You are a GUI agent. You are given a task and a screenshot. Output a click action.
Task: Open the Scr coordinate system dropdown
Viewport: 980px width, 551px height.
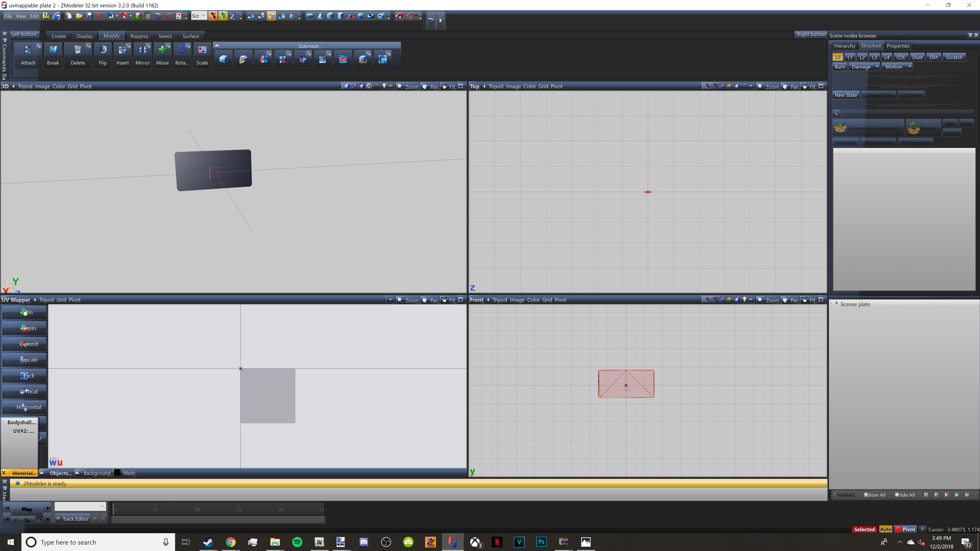tap(198, 16)
